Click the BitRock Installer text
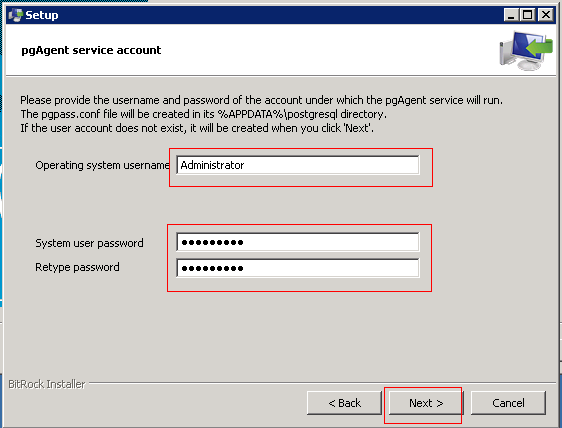562x428 pixels. pyautogui.click(x=47, y=384)
